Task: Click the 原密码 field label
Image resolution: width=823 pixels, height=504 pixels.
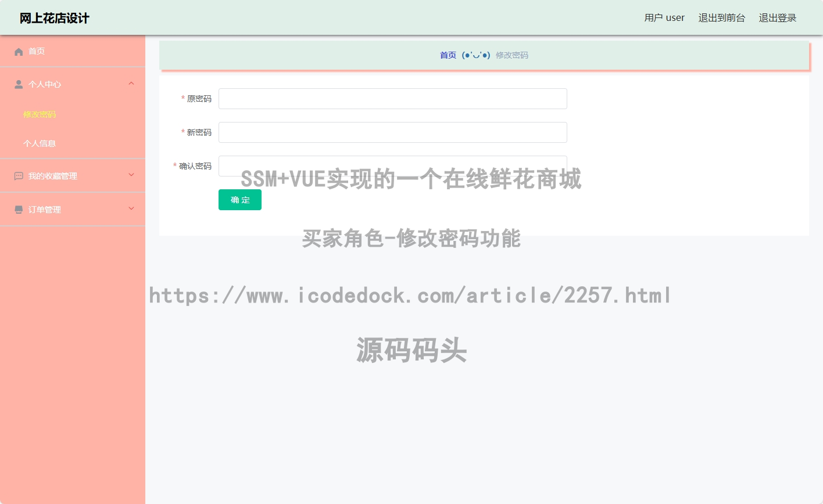Action: pyautogui.click(x=199, y=99)
